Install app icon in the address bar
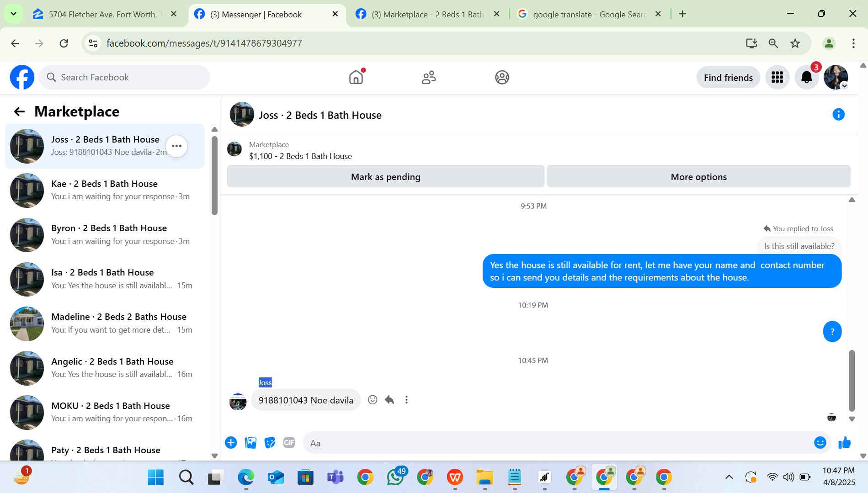 pos(751,43)
